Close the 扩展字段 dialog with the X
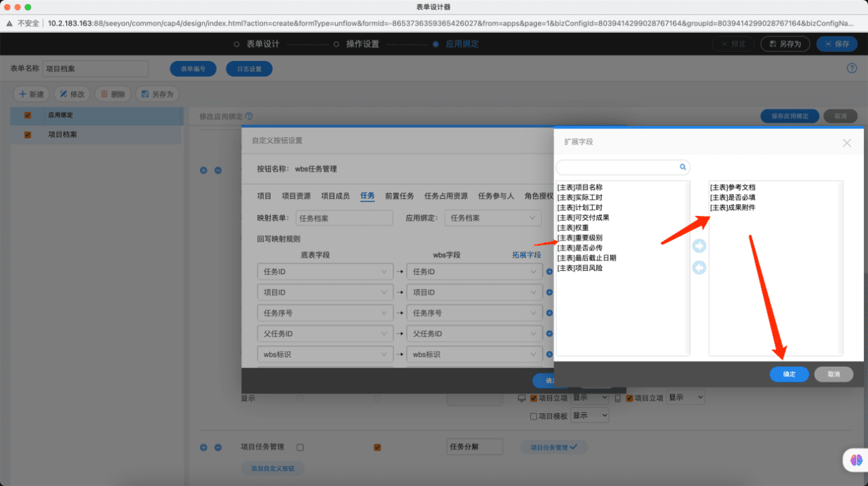The image size is (868, 486). (x=847, y=143)
